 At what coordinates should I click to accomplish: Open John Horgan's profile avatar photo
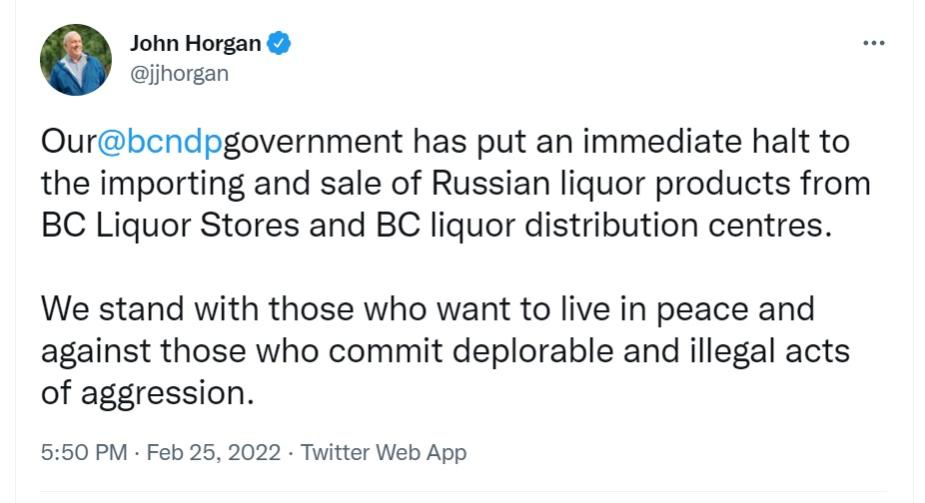click(76, 60)
